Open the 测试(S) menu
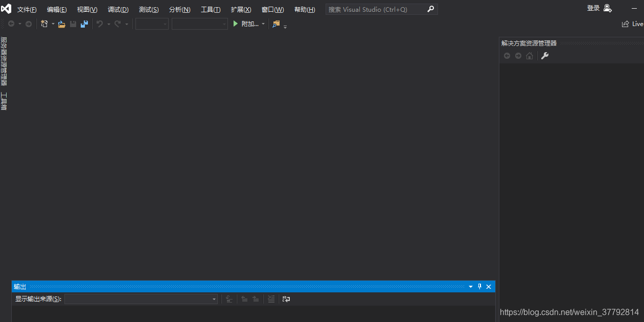This screenshot has width=644, height=322. (149, 10)
